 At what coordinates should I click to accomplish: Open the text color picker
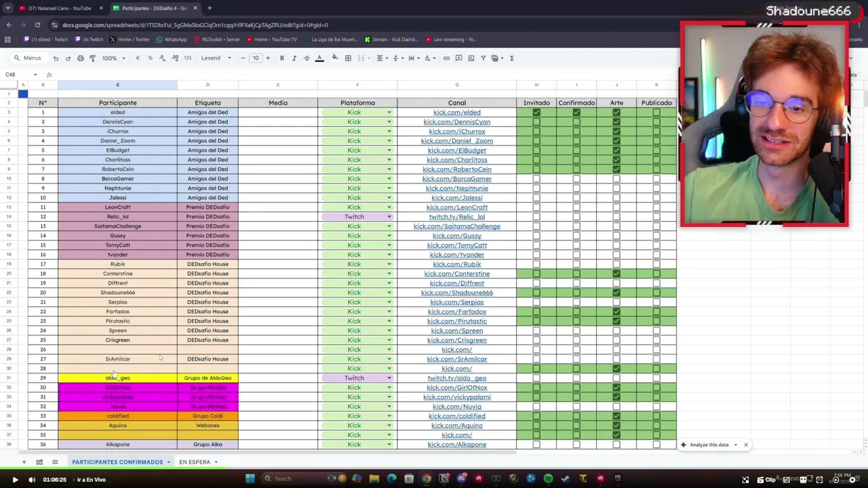point(319,58)
